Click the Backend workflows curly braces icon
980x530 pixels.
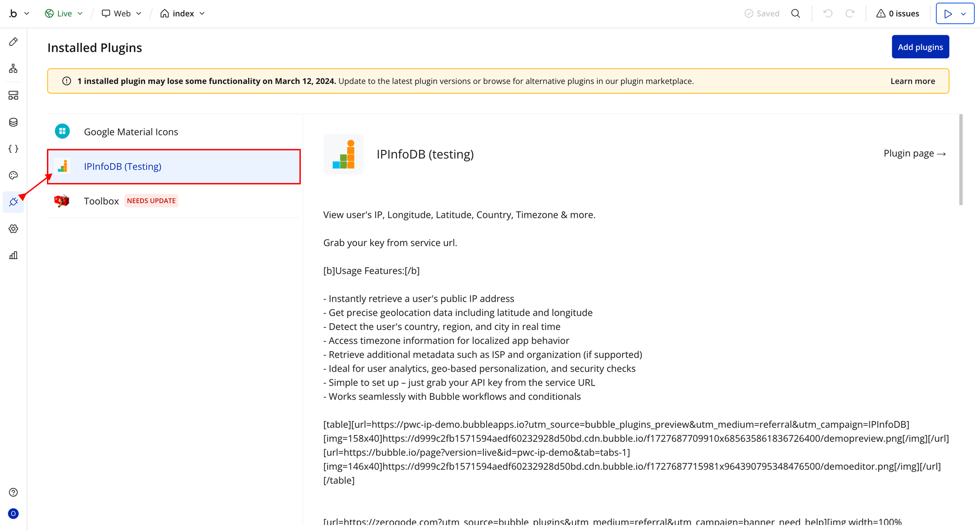pos(13,149)
